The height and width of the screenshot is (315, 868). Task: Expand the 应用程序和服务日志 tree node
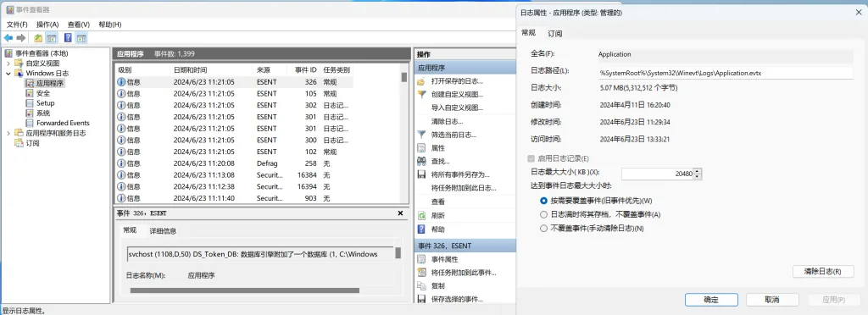point(8,133)
